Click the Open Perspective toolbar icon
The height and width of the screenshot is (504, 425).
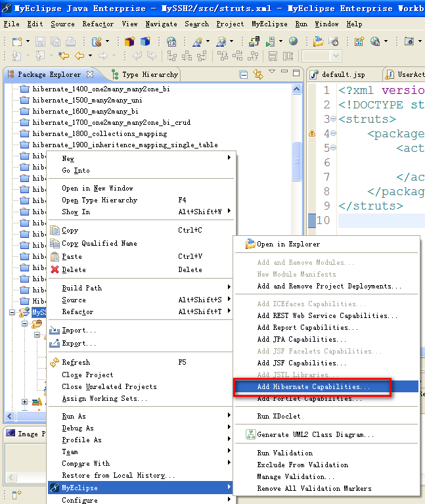tap(359, 41)
